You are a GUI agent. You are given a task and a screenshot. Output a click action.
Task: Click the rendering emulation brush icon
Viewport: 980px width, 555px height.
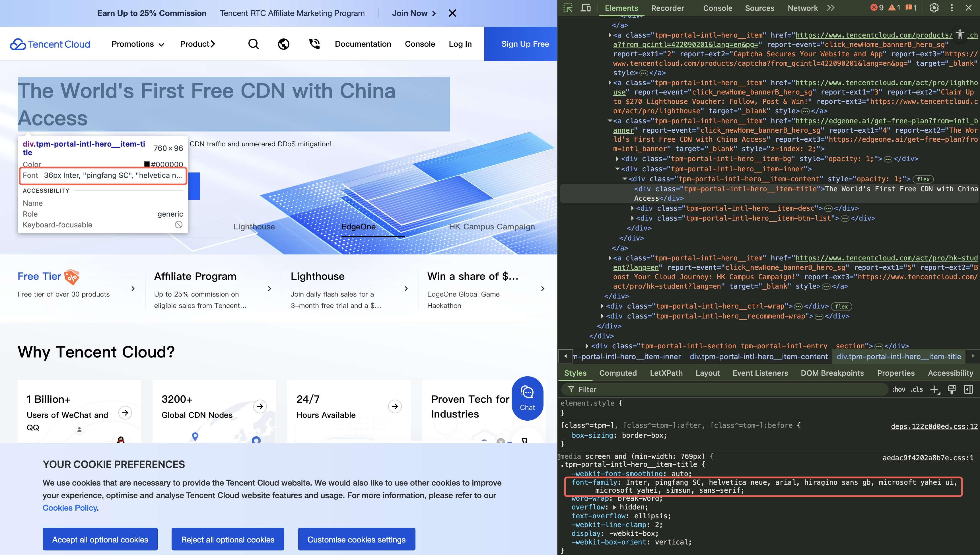coord(952,389)
